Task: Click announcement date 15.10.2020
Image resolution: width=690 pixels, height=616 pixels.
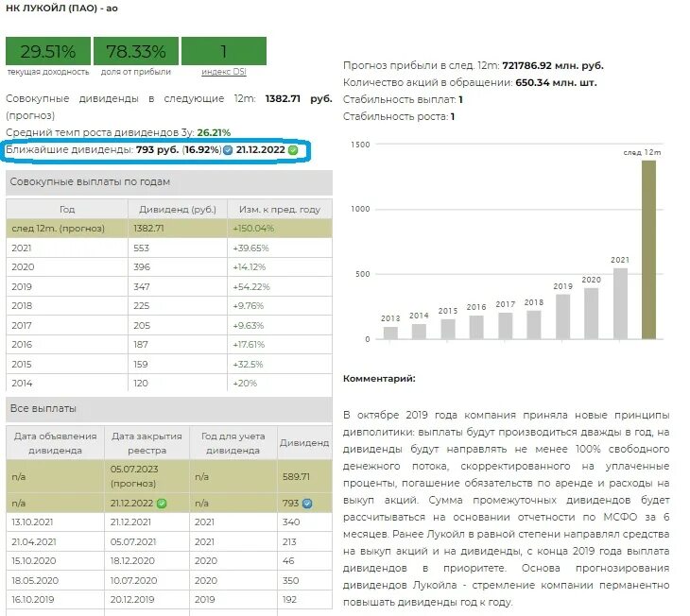Action: [33, 561]
